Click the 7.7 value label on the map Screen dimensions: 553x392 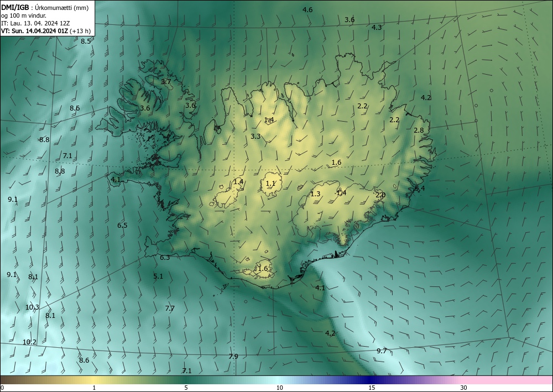pos(170,309)
